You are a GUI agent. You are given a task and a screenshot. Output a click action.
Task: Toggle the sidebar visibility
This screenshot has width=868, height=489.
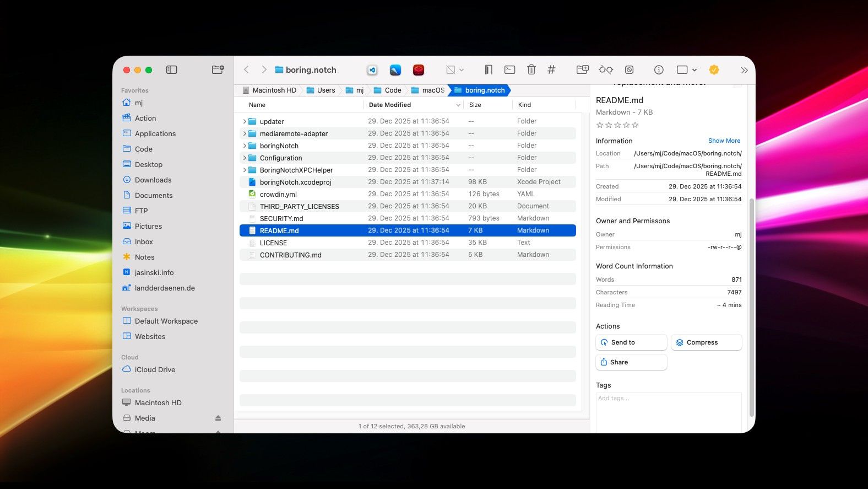172,69
